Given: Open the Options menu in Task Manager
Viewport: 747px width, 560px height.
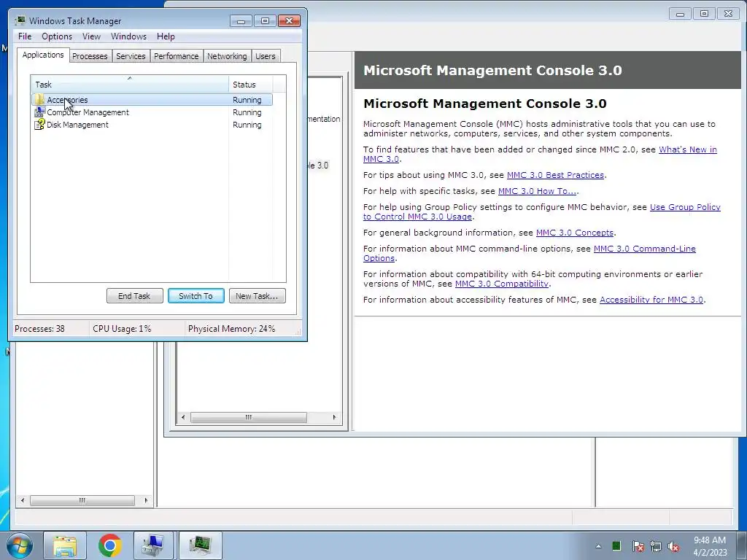Looking at the screenshot, I should 57,36.
